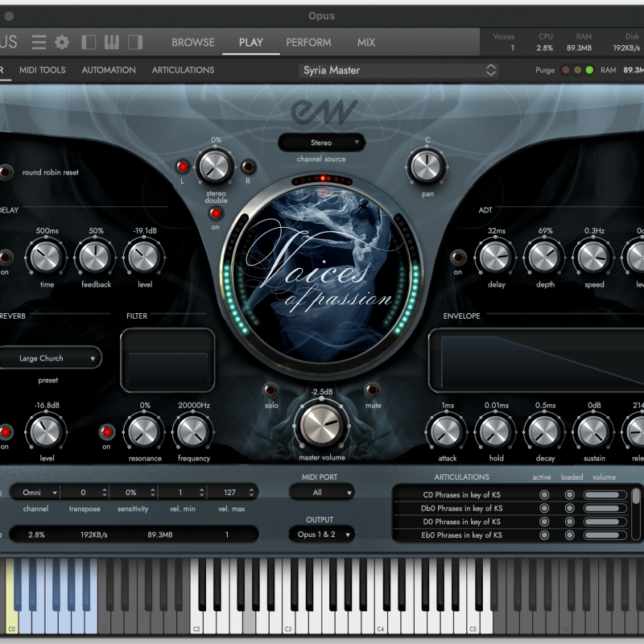This screenshot has width=644, height=644.
Task: Open the hamburger main menu
Action: pyautogui.click(x=39, y=43)
